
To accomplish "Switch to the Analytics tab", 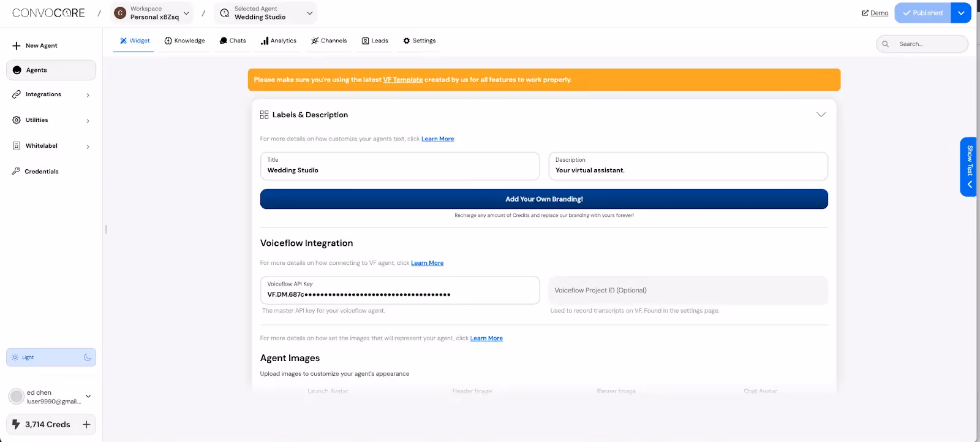I will click(x=279, y=40).
